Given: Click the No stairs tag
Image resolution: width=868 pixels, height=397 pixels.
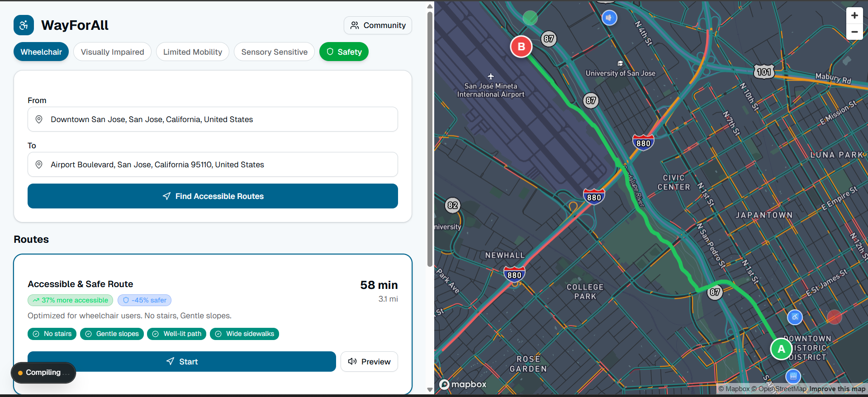Looking at the screenshot, I should [x=52, y=334].
